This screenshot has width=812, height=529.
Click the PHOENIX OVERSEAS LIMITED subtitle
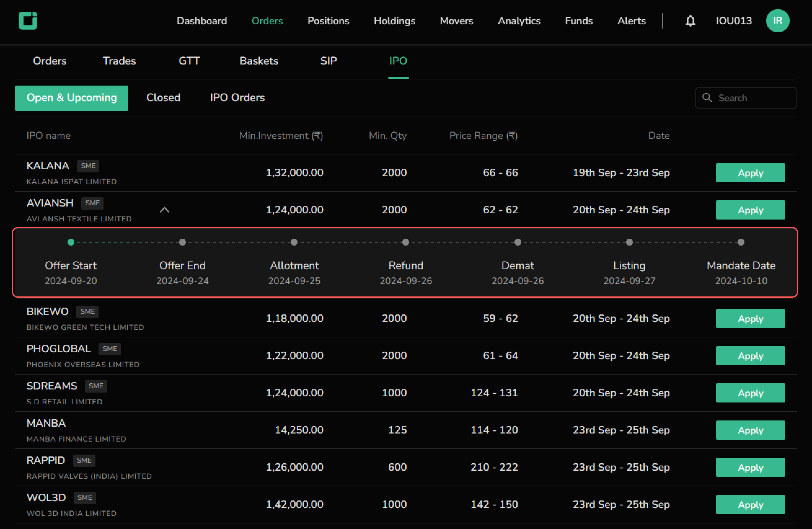pyautogui.click(x=83, y=364)
